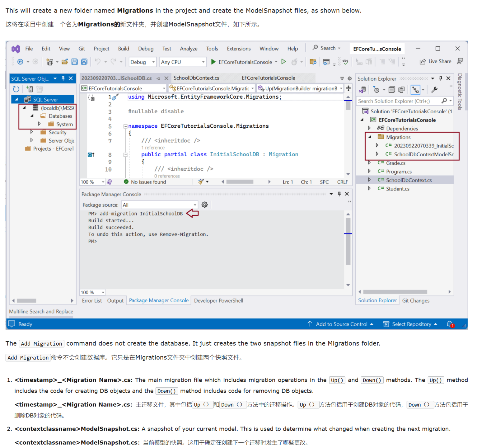The image size is (477, 448).
Task: Click the Save All icon
Action: (84, 62)
